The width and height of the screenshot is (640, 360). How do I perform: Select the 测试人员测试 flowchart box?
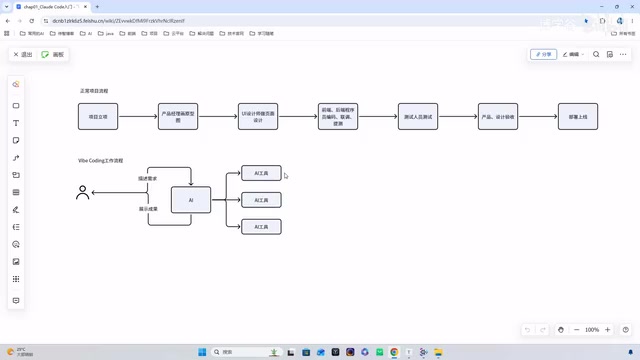pos(418,117)
